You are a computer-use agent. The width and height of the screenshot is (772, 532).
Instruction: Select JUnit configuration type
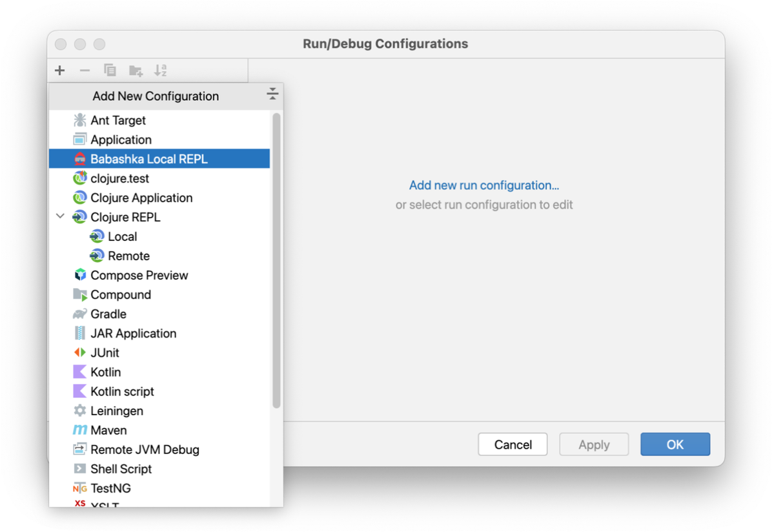pos(159,353)
